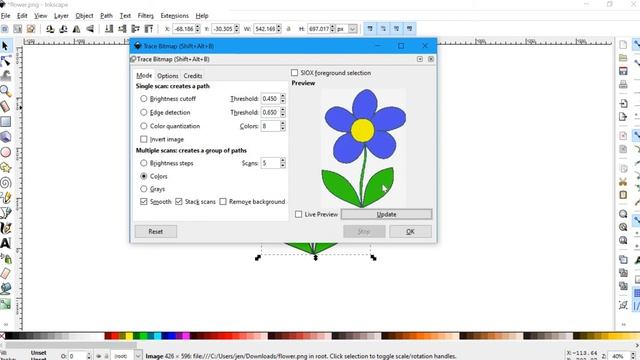Select the 3D Box tool
The image size is (640, 360).
click(5, 137)
